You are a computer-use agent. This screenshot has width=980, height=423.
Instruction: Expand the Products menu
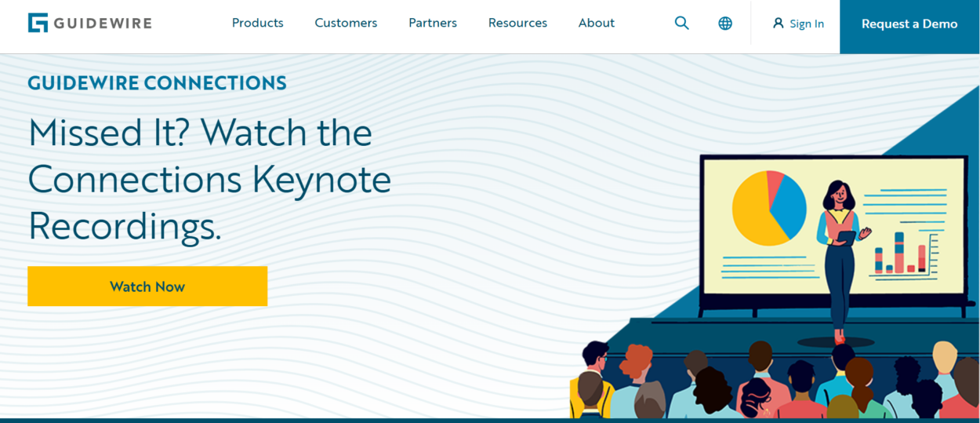(x=257, y=24)
